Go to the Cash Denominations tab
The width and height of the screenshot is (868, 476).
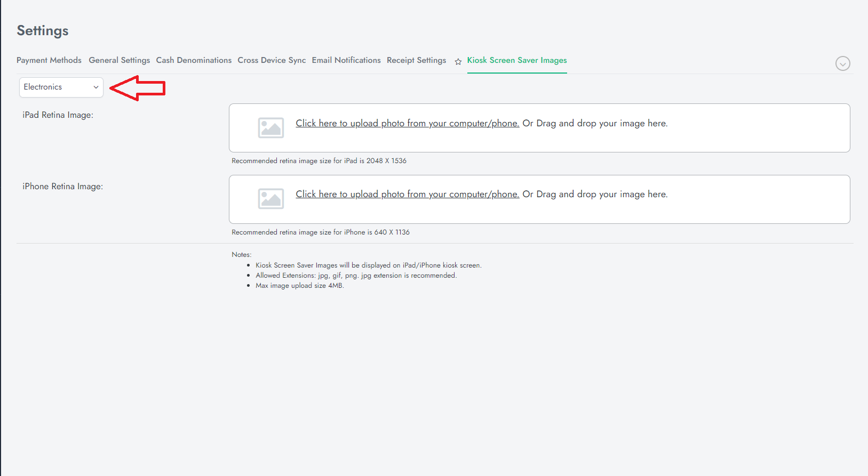[x=194, y=60]
